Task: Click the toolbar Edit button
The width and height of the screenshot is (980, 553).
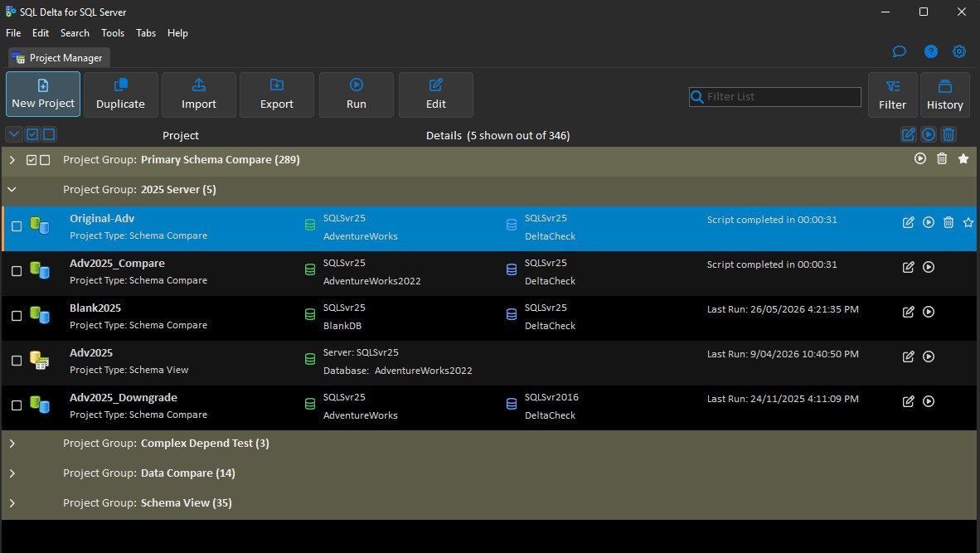Action: pos(435,95)
